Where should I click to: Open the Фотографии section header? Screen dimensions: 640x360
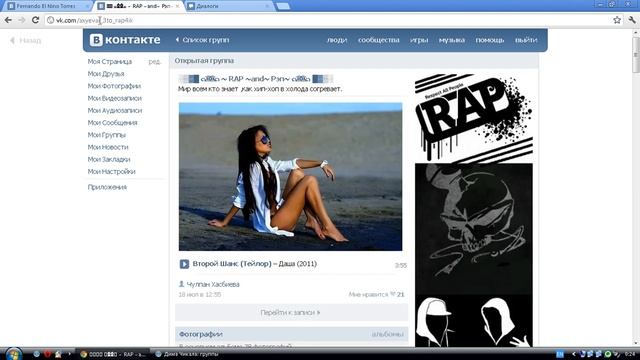201,334
